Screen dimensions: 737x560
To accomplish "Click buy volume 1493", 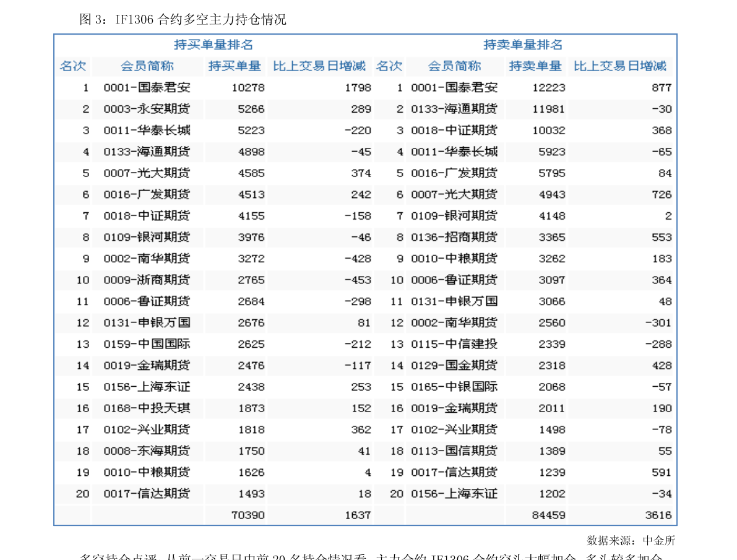I will click(x=251, y=494).
